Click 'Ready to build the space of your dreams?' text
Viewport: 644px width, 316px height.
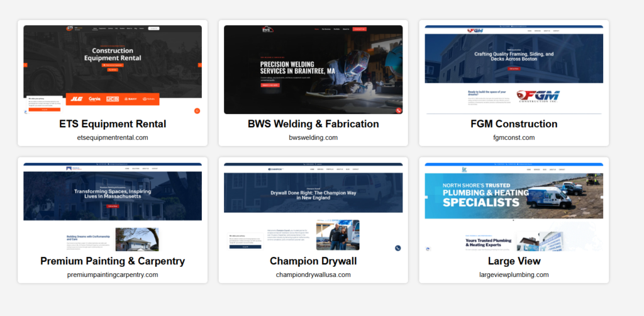coord(487,93)
